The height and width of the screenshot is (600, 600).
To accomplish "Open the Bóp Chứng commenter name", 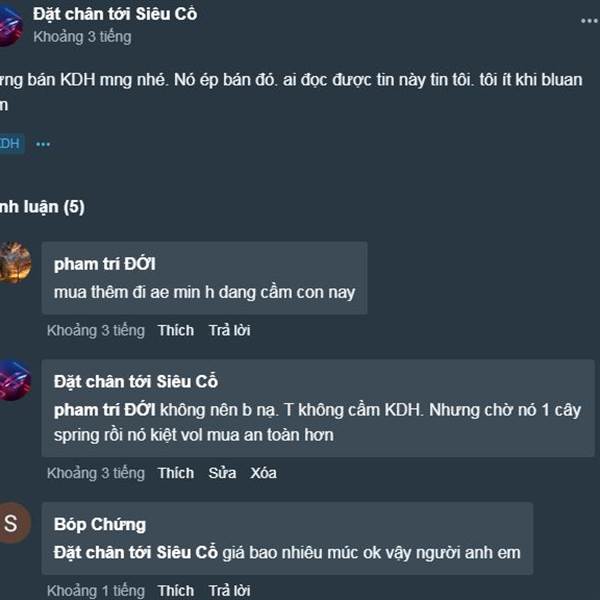I will [x=100, y=525].
